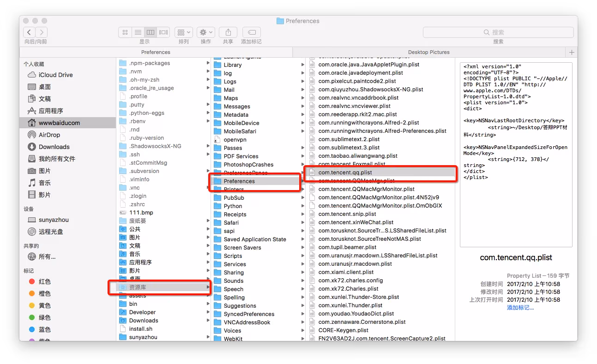597x364 pixels.
Task: Expand the Saved Application State folder
Action: click(x=254, y=239)
